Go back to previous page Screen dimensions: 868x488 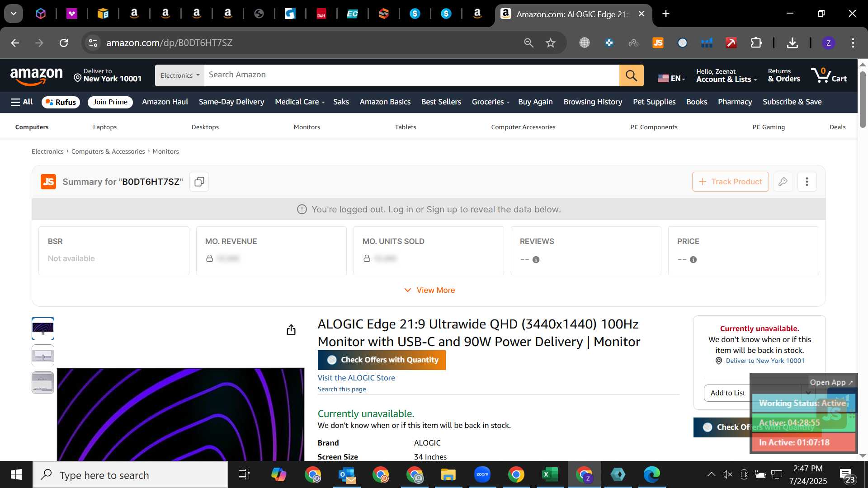click(x=15, y=43)
